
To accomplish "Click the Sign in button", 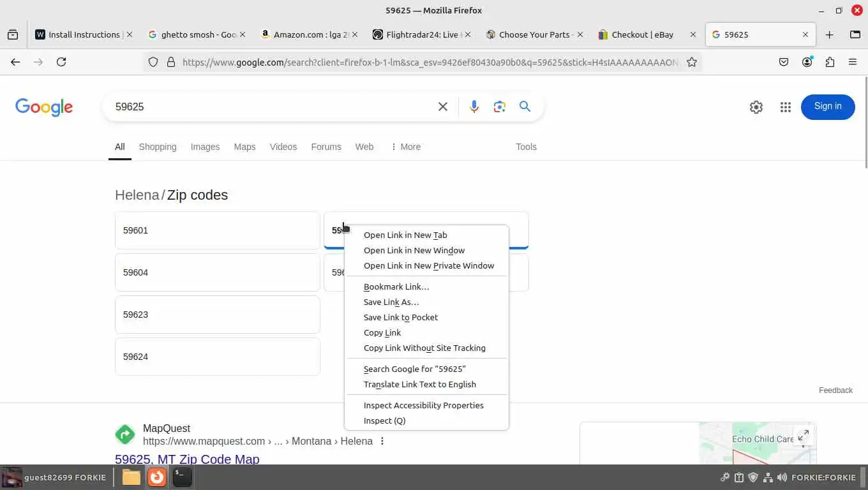I will 828,107.
